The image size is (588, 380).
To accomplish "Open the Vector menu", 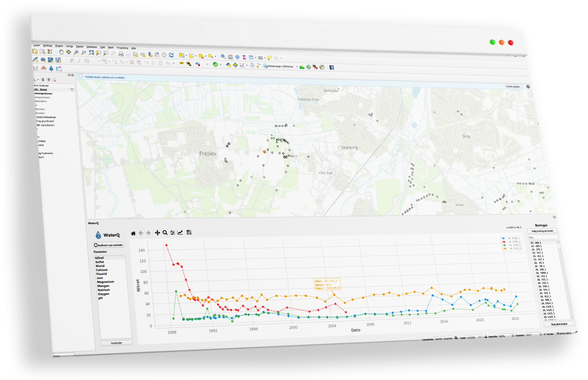I will pyautogui.click(x=69, y=46).
